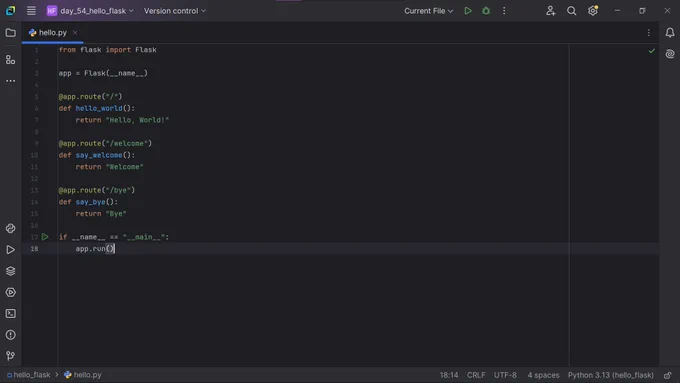Click on the hello_world function name

coord(99,108)
